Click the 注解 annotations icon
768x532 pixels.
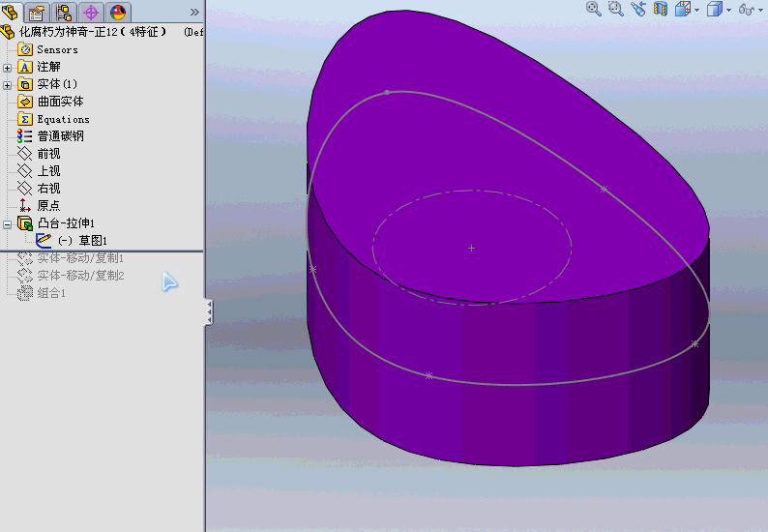tap(25, 67)
